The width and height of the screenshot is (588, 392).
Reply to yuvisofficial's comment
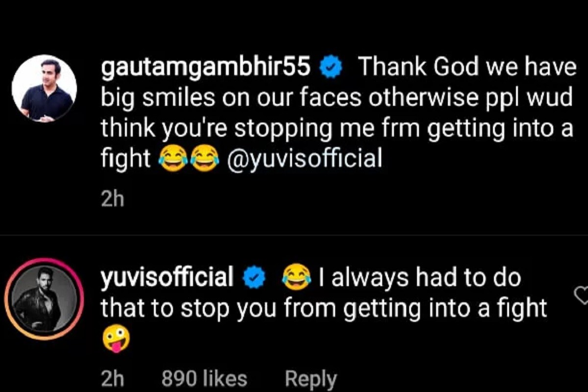[311, 379]
